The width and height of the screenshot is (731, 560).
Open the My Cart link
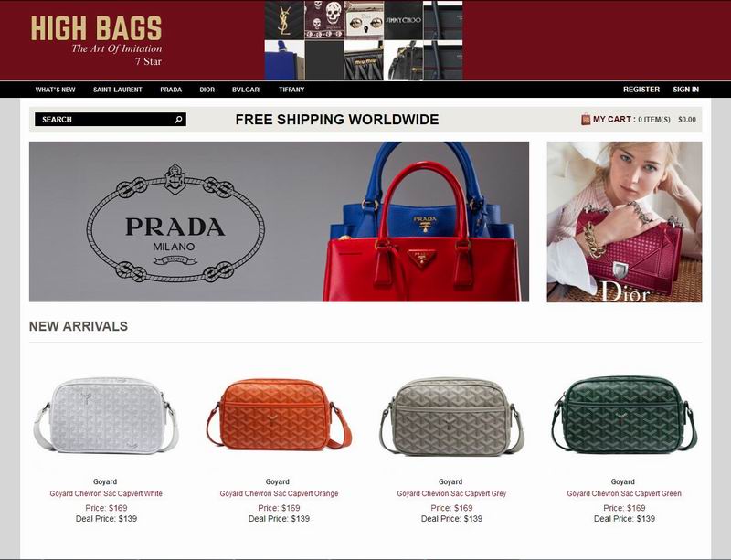pos(614,120)
